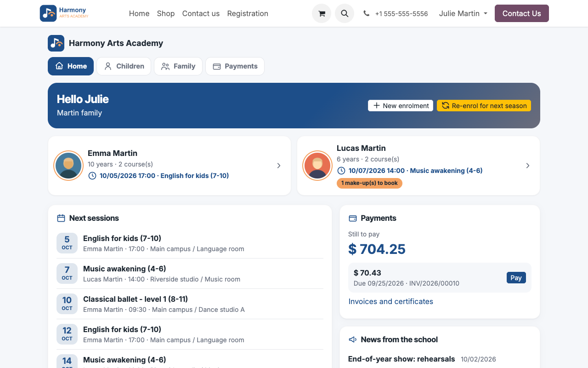
Task: Click the card icon beside the Payments heading
Action: [353, 218]
